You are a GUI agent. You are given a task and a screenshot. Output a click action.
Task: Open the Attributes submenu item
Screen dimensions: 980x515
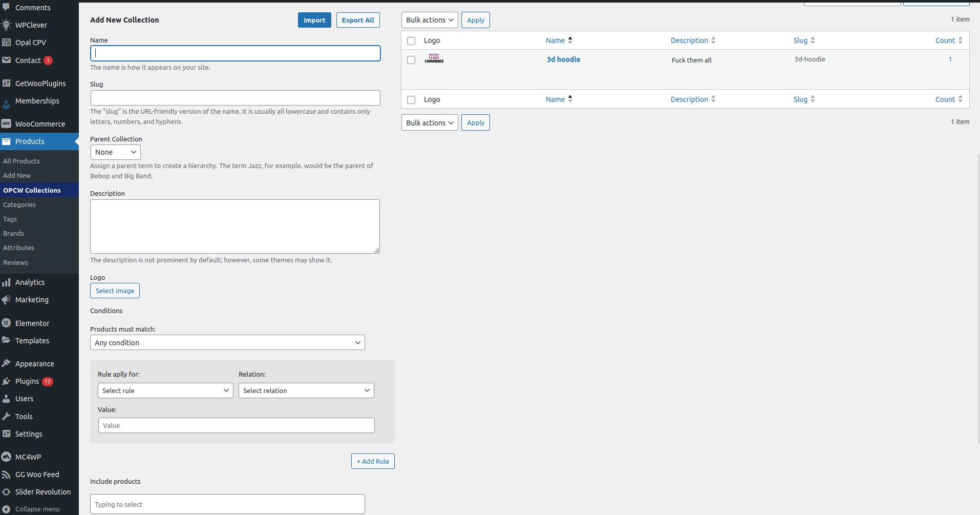(18, 248)
